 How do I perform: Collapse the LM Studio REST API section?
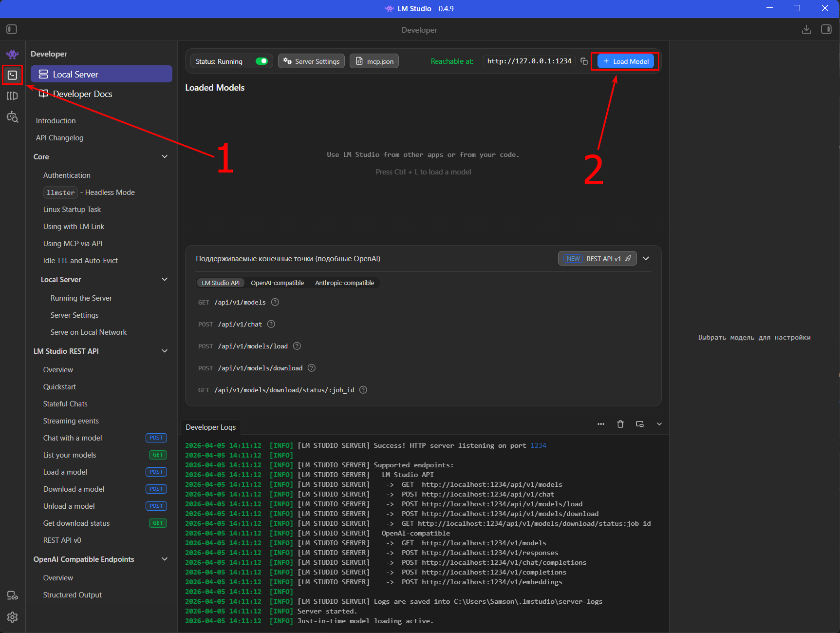point(165,351)
